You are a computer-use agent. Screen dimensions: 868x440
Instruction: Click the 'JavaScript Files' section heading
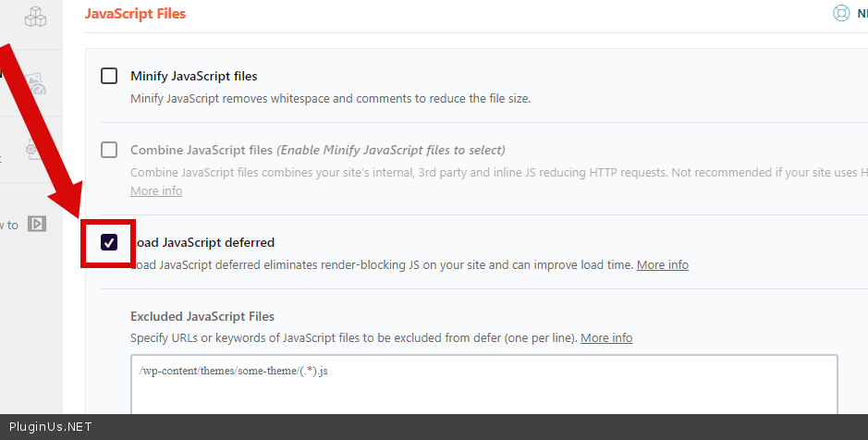point(135,14)
